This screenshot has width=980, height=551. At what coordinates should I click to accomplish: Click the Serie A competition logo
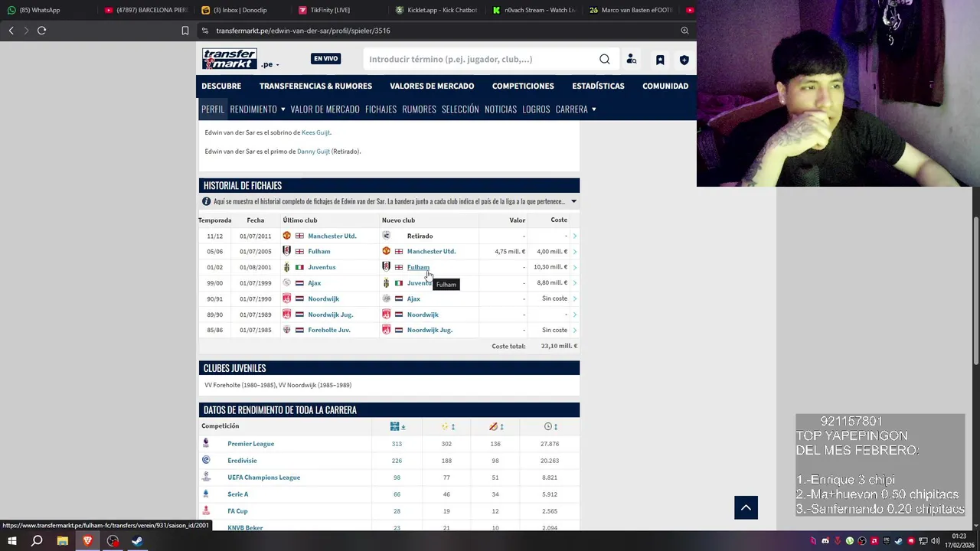tap(206, 494)
